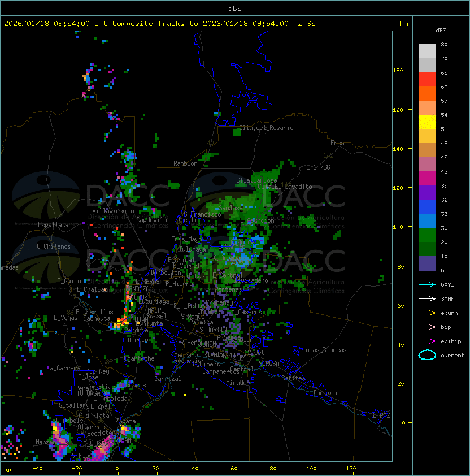Click the Encon label on map
This screenshot has width=470, height=476.
pos(339,143)
